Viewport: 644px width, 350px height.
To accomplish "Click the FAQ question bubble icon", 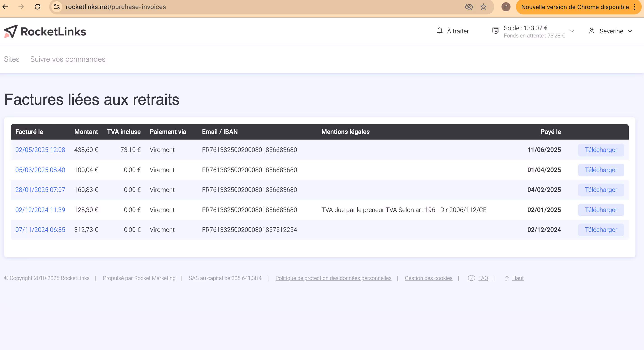I will [471, 278].
